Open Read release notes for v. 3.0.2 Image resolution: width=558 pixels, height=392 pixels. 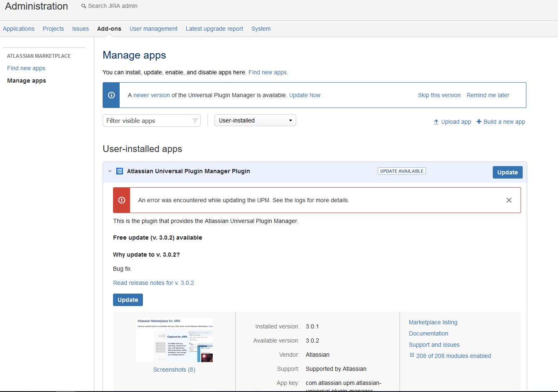[x=153, y=283]
